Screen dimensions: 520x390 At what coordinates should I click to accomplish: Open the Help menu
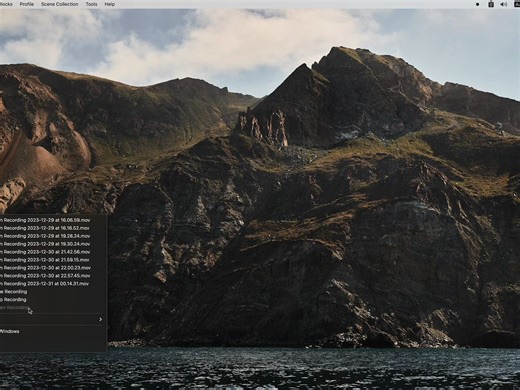(x=110, y=4)
